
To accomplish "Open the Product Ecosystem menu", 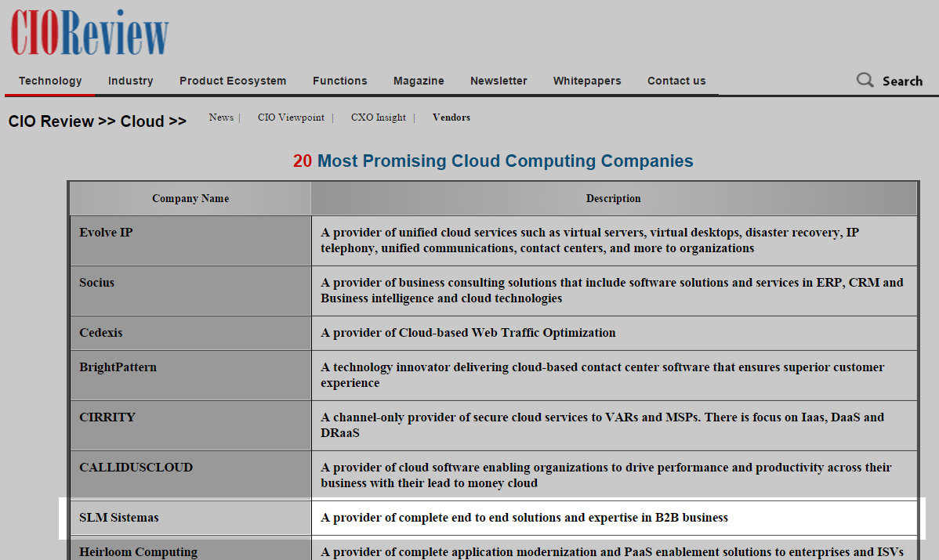I will tap(233, 81).
